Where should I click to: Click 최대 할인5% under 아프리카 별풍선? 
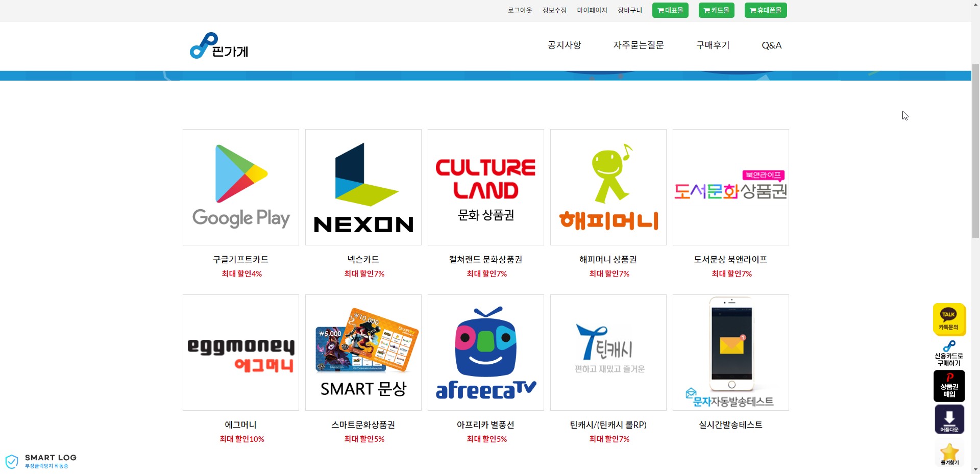(487, 439)
